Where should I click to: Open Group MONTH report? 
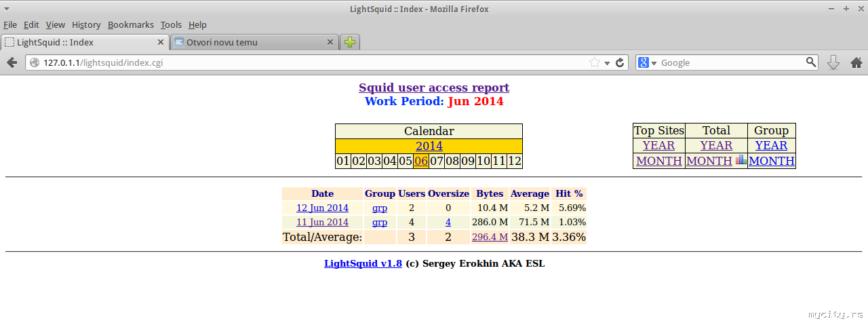click(772, 161)
